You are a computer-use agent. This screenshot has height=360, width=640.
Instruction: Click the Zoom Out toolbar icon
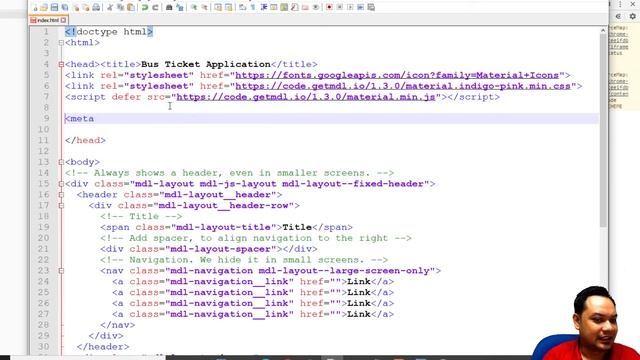pyautogui.click(x=205, y=7)
